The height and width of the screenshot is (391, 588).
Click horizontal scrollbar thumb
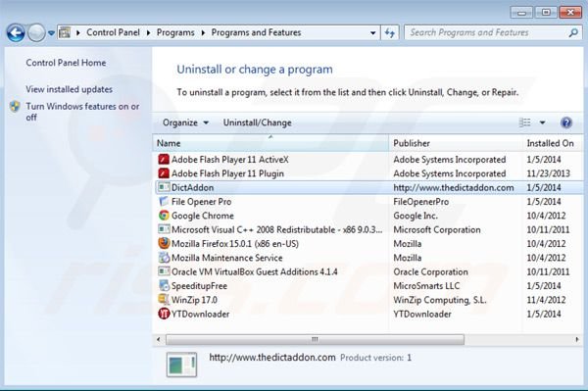315,339
